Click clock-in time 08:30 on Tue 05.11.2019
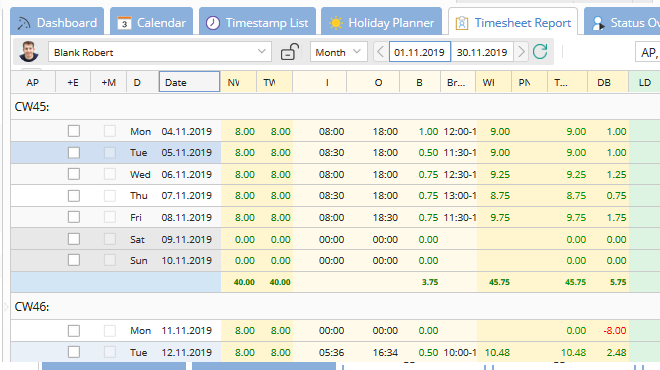Screen dimensions: 660x370 tap(331, 152)
